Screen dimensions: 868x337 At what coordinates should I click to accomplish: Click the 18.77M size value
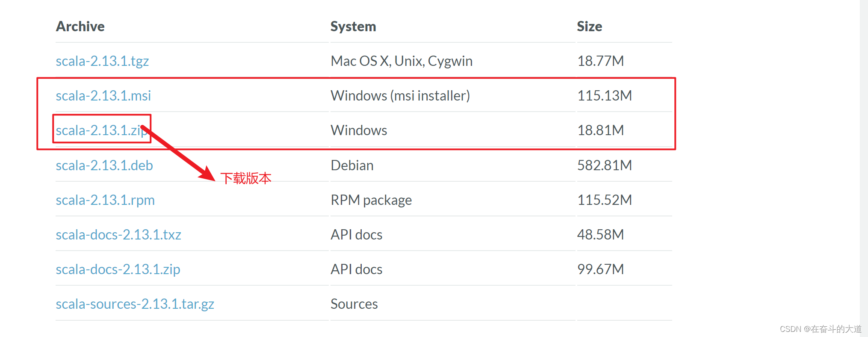click(600, 61)
